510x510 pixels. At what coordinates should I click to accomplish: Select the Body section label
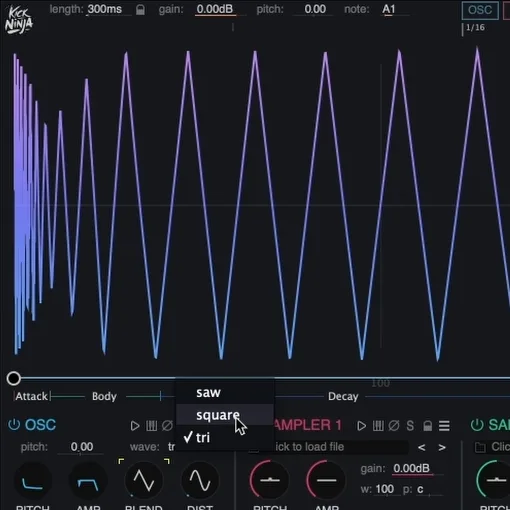[x=104, y=396]
